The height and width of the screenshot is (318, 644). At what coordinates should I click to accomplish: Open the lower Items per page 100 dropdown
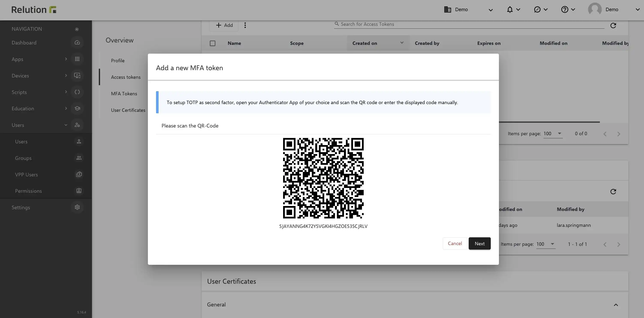[x=546, y=244]
